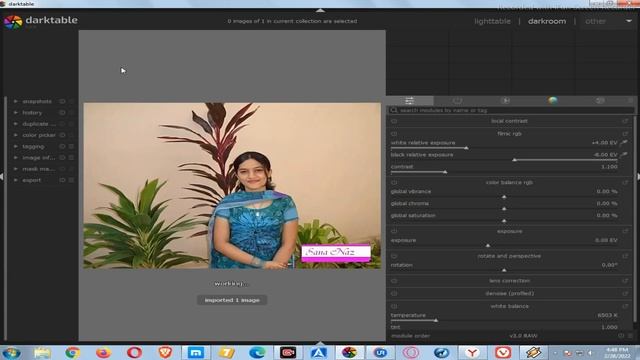
Task: Click the denoise (profiled) module header
Action: pos(509,293)
